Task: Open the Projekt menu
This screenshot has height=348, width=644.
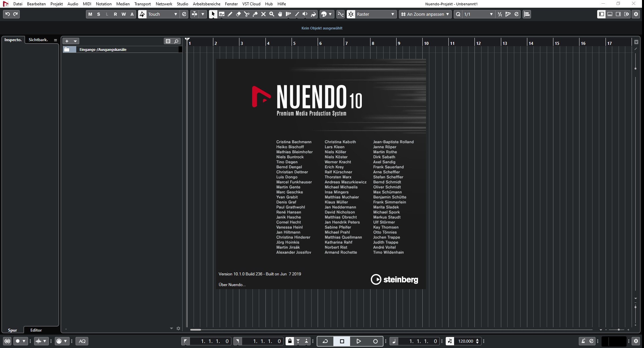Action: point(57,4)
